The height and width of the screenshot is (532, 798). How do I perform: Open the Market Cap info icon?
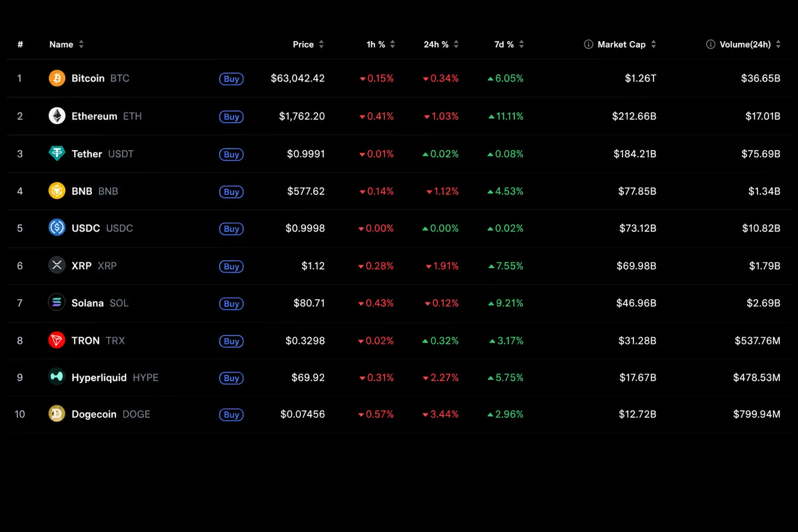(x=589, y=44)
